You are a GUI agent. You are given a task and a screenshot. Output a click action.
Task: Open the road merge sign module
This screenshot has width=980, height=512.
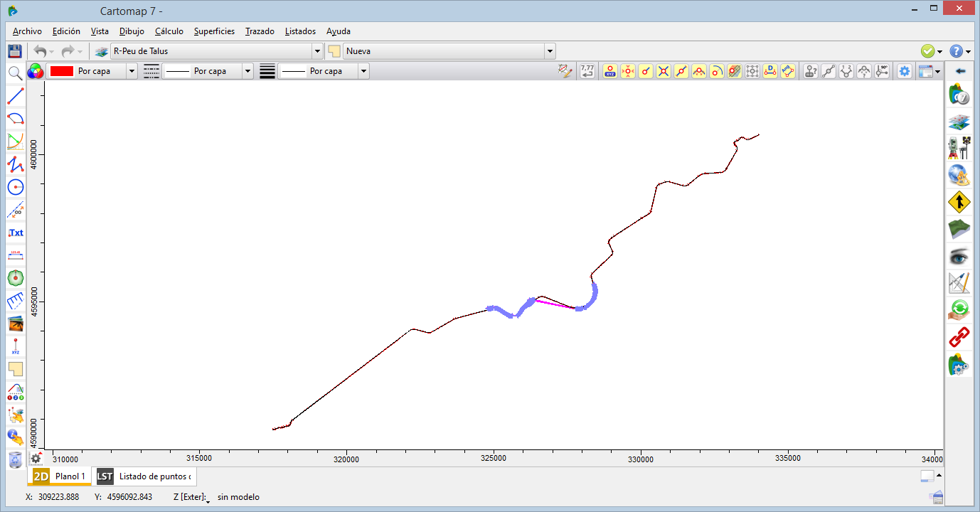click(960, 203)
